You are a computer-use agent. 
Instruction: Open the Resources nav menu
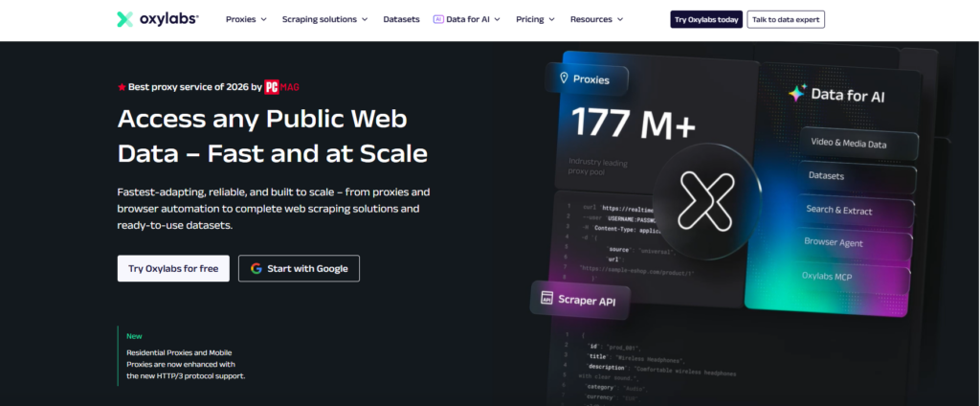pyautogui.click(x=597, y=19)
